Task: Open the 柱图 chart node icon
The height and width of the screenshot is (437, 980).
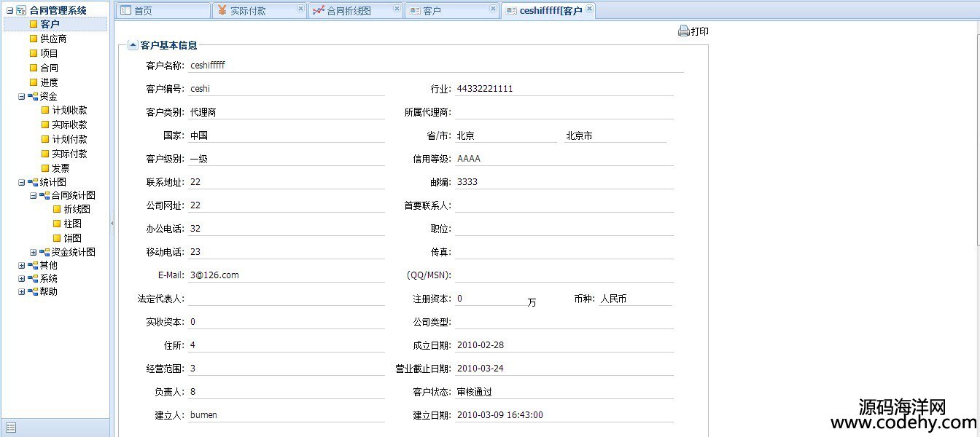Action: click(x=57, y=224)
